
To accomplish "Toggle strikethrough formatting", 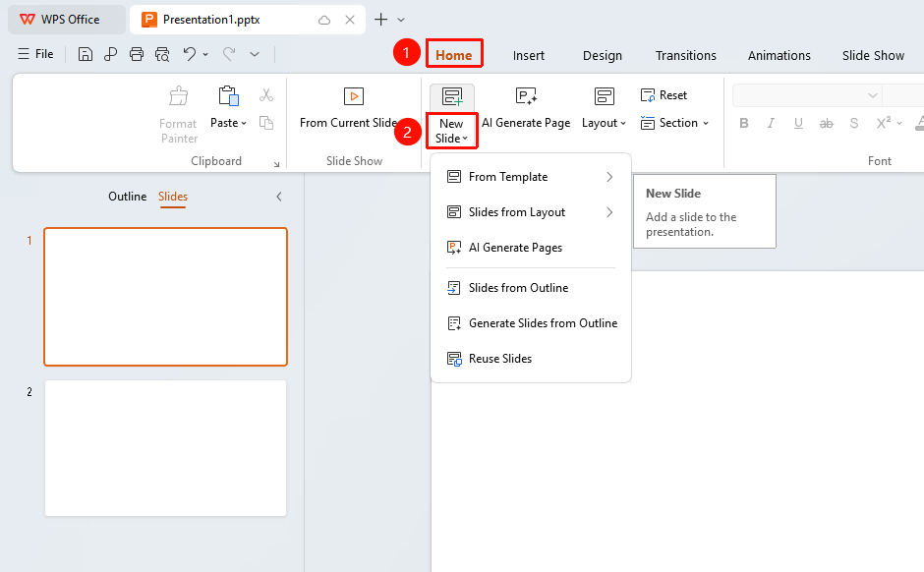I will click(x=826, y=123).
